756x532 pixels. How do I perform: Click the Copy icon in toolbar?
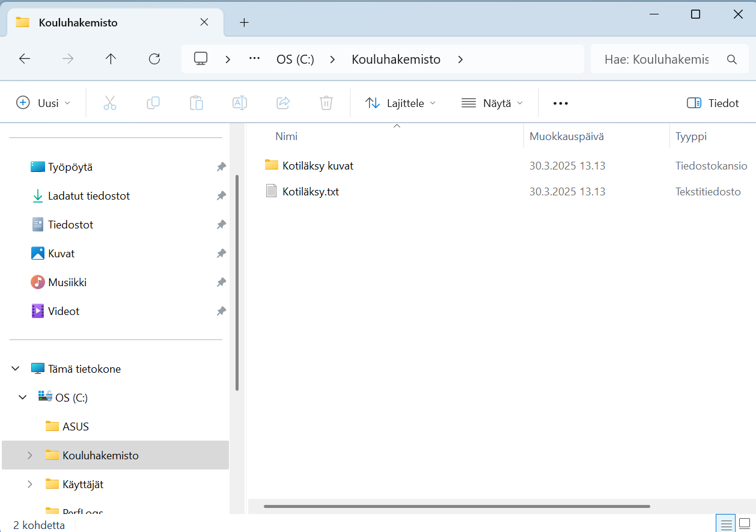click(153, 103)
